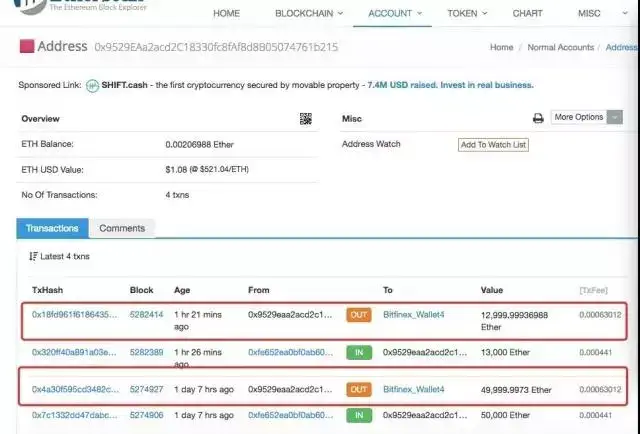The width and height of the screenshot is (640, 434).
Task: Click the sort icon beside Latest 4 txns
Action: 33,257
